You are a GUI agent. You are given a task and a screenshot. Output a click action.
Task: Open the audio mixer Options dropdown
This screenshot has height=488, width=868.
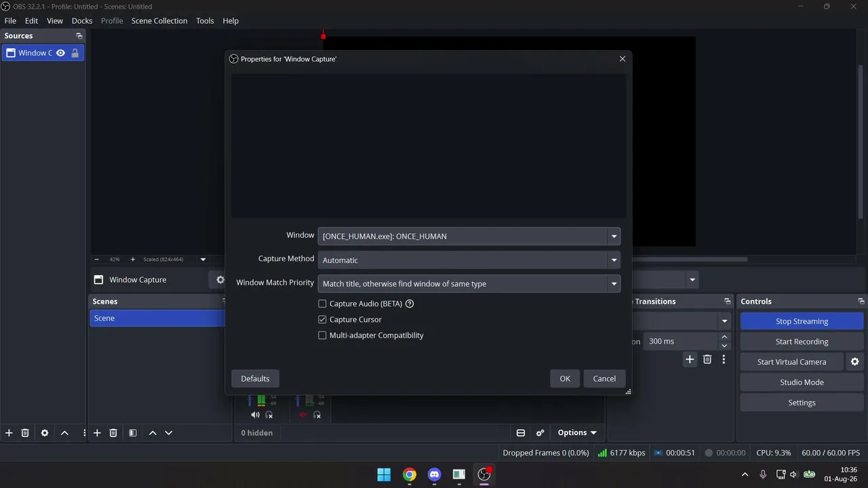point(577,432)
